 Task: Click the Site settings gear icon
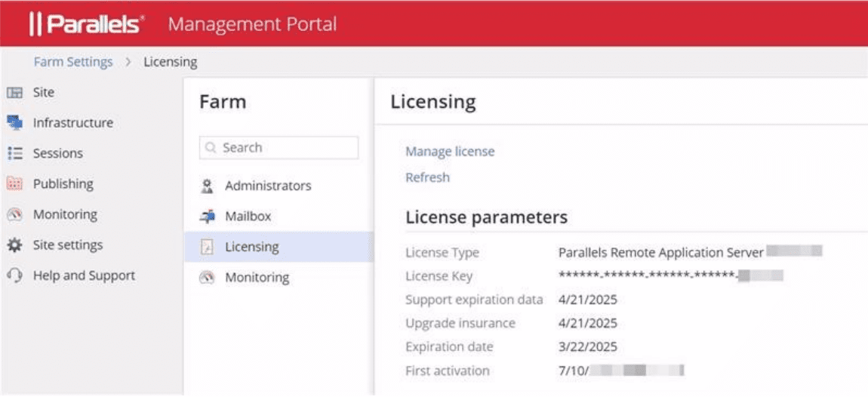15,245
